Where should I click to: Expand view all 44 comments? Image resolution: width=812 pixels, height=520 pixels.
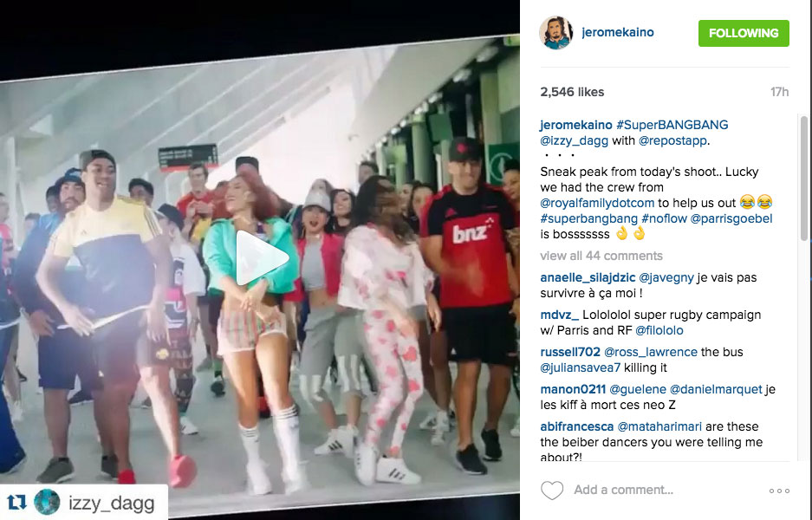[x=601, y=256]
